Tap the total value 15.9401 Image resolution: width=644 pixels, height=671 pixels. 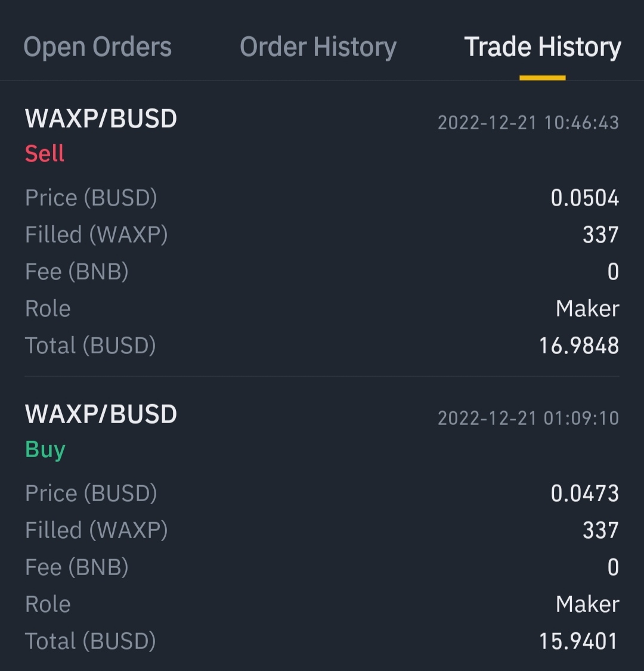click(x=578, y=641)
